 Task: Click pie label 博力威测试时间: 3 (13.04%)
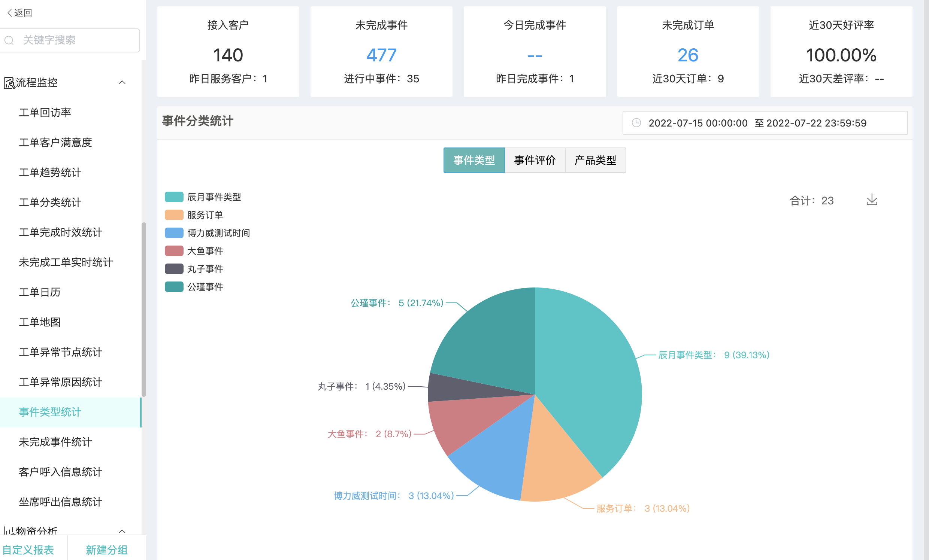[394, 496]
